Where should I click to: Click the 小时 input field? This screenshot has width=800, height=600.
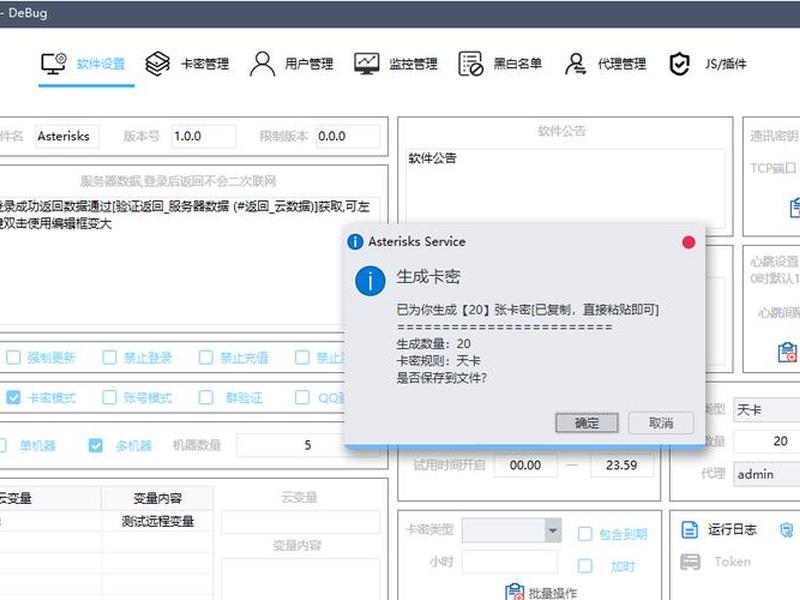(509, 562)
